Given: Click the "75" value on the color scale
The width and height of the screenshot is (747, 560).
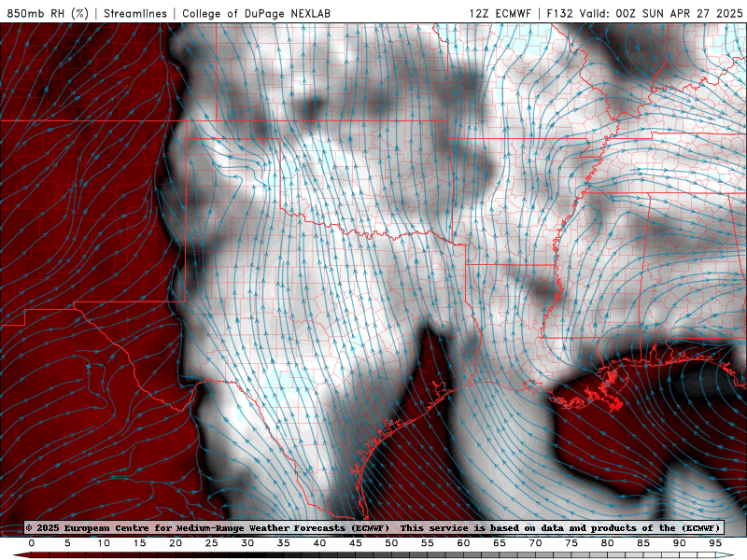Looking at the screenshot, I should [571, 543].
